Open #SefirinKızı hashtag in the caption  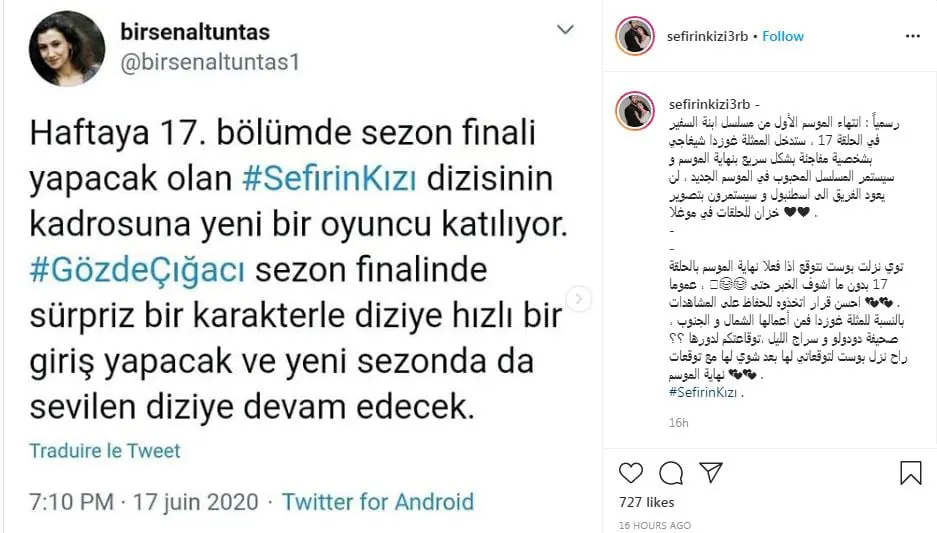click(x=702, y=393)
